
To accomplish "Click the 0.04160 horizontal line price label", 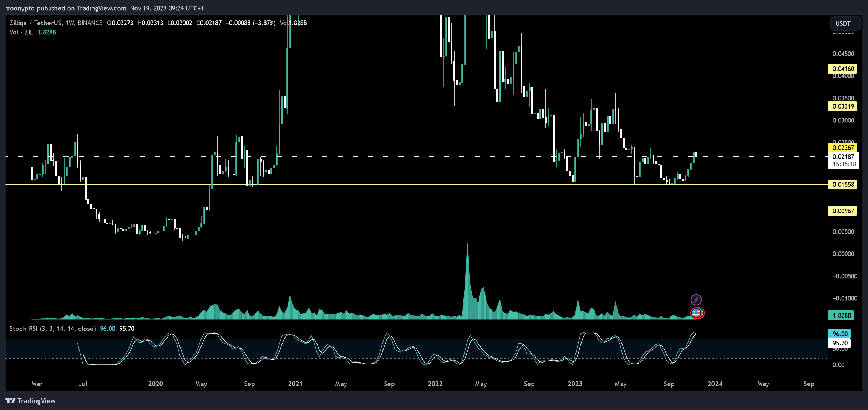I will coord(843,69).
